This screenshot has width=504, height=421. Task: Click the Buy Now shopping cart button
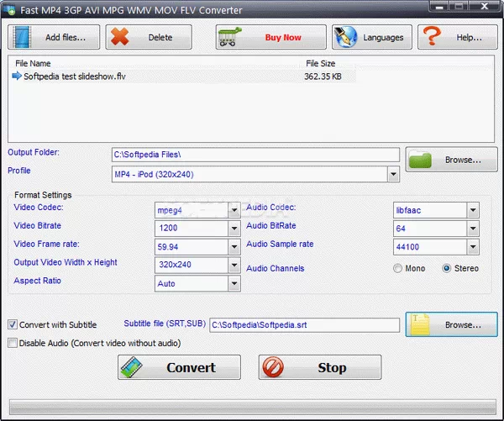tap(270, 37)
